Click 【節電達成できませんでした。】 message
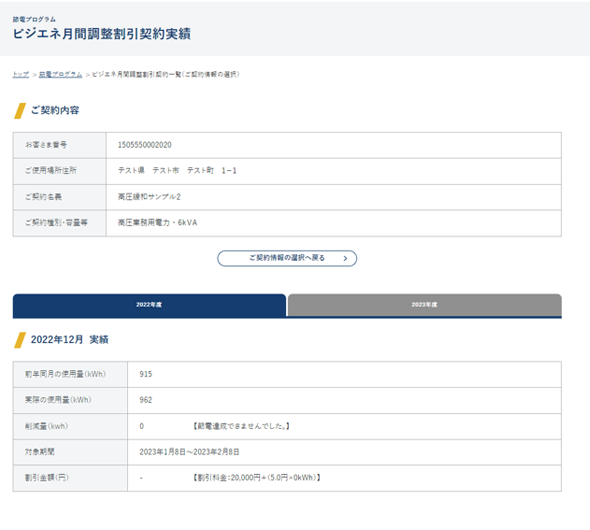This screenshot has width=590, height=530. point(241,426)
